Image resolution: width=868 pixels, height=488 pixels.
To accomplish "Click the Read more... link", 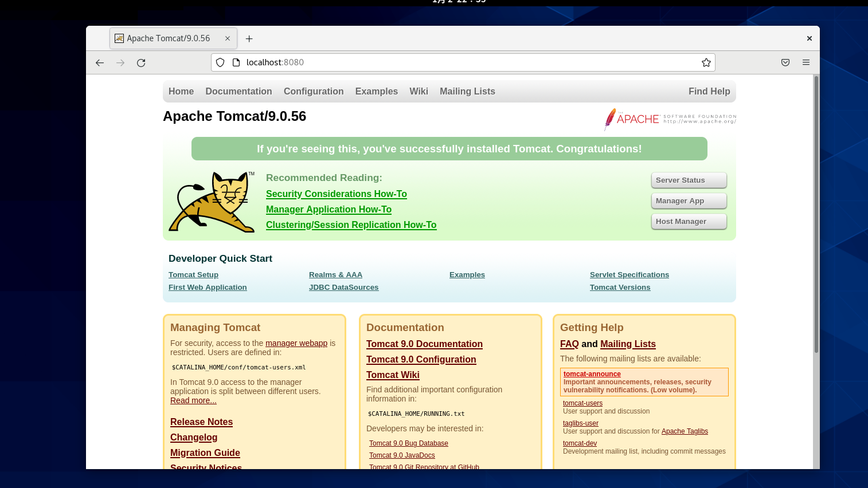I will click(193, 400).
